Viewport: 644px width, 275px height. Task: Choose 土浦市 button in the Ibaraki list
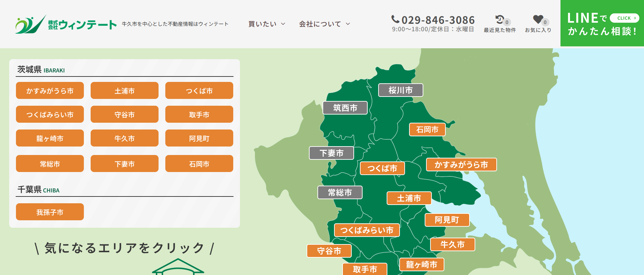click(x=125, y=91)
